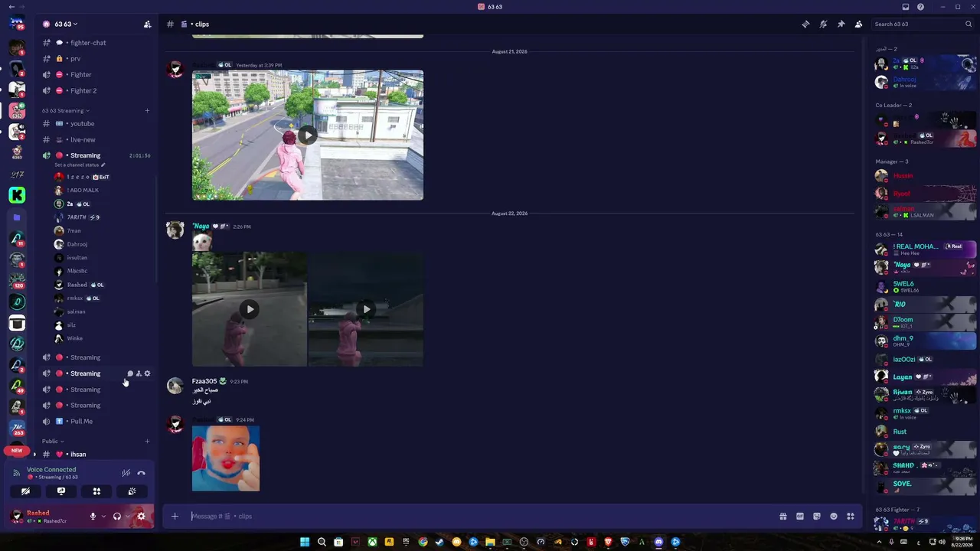Click the search magnifier icon in search box

969,24
